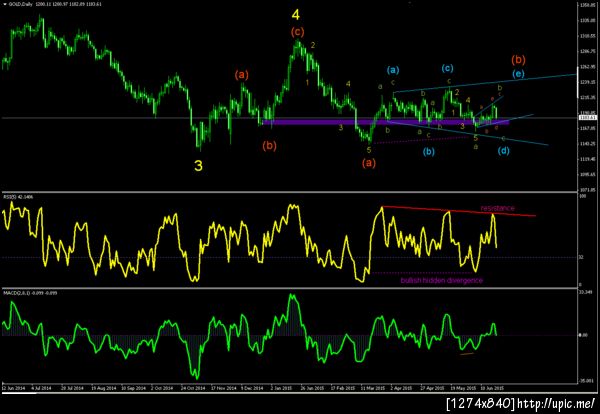The width and height of the screenshot is (600, 414).
Task: Click the red RSI resistance trendline
Action: (458, 211)
